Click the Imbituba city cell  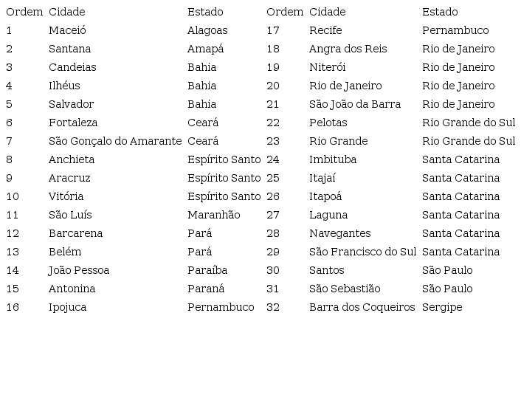coord(333,159)
